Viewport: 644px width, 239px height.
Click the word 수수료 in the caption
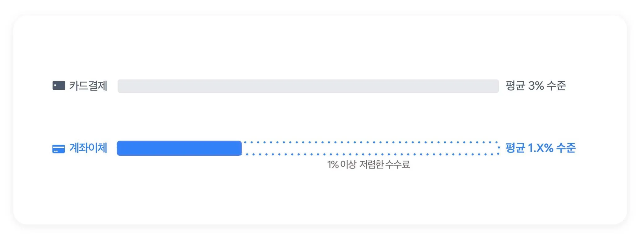point(397,164)
